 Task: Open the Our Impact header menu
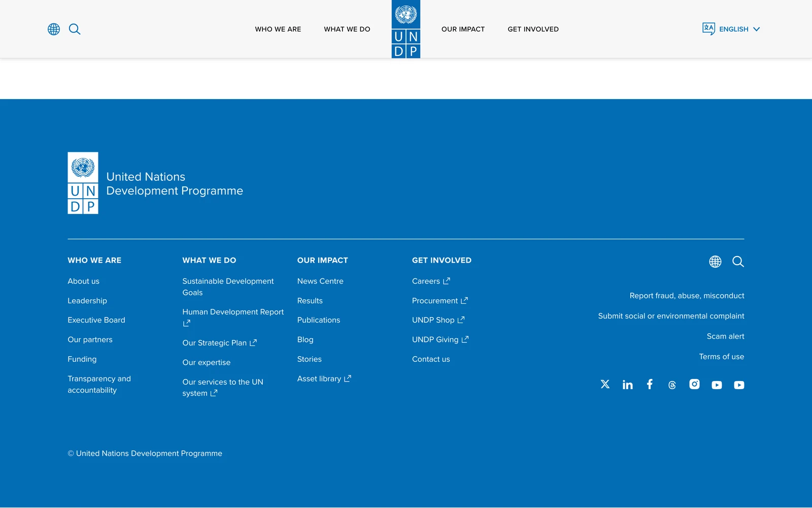click(463, 29)
